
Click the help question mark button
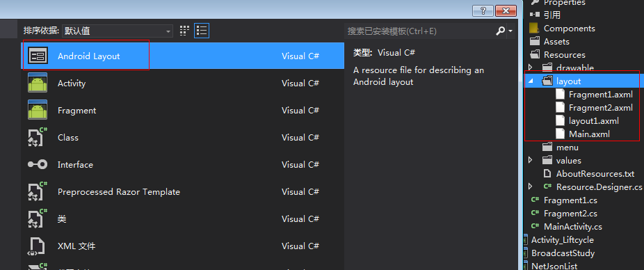click(482, 10)
